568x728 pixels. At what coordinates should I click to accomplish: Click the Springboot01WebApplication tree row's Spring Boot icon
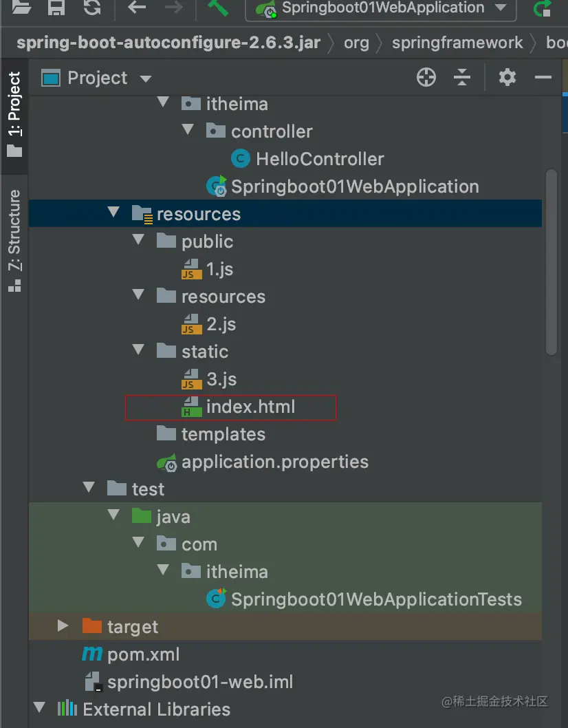coord(216,186)
